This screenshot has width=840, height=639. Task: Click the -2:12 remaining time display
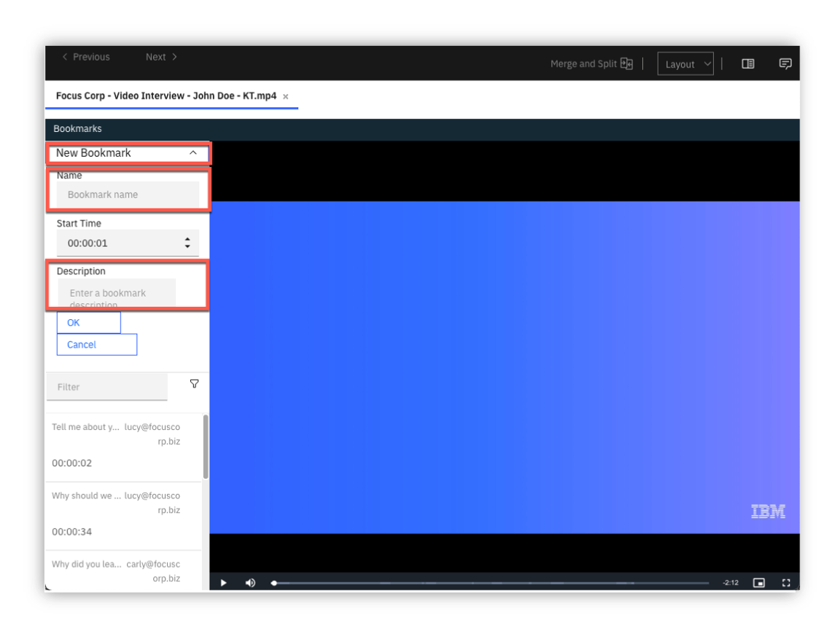(x=731, y=583)
